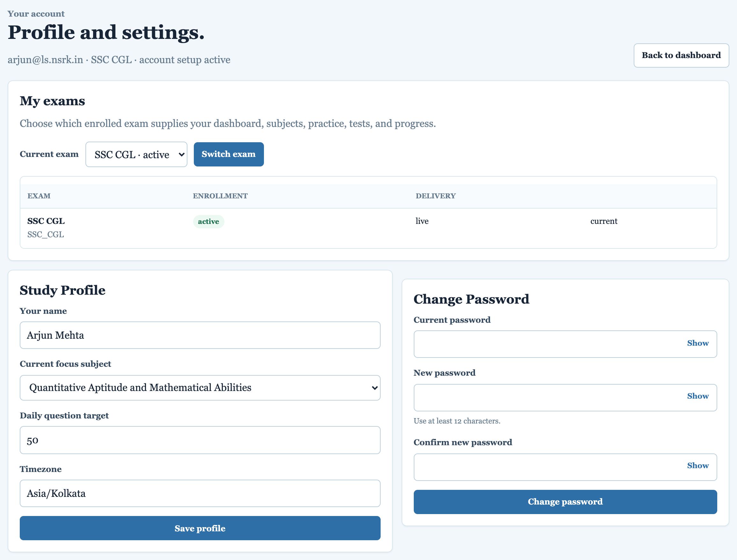Click the SSC CGL exam name in table
Screen dimensions: 737x560
tap(46, 221)
